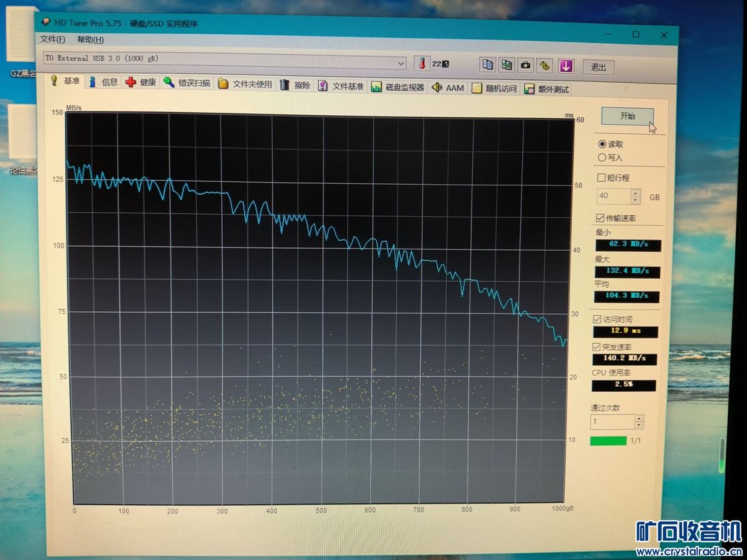This screenshot has height=560, width=747.
Task: Click the 12.9 ms access time value
Action: click(x=626, y=331)
